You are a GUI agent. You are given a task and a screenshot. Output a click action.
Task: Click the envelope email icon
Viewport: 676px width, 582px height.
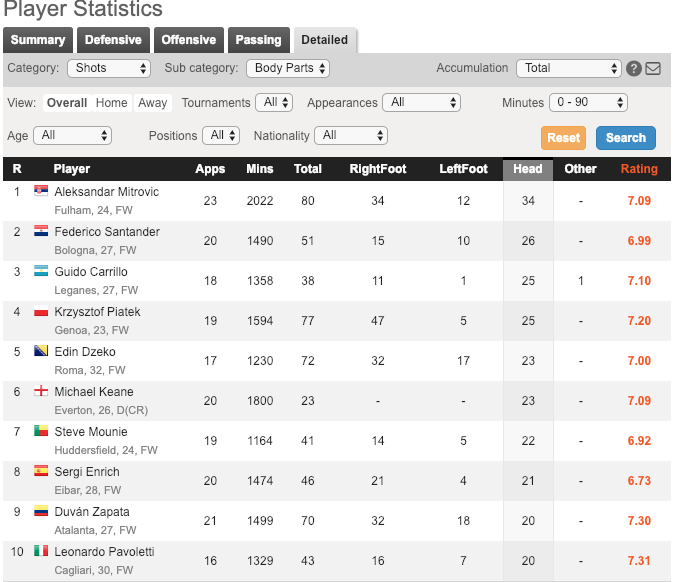pyautogui.click(x=653, y=69)
